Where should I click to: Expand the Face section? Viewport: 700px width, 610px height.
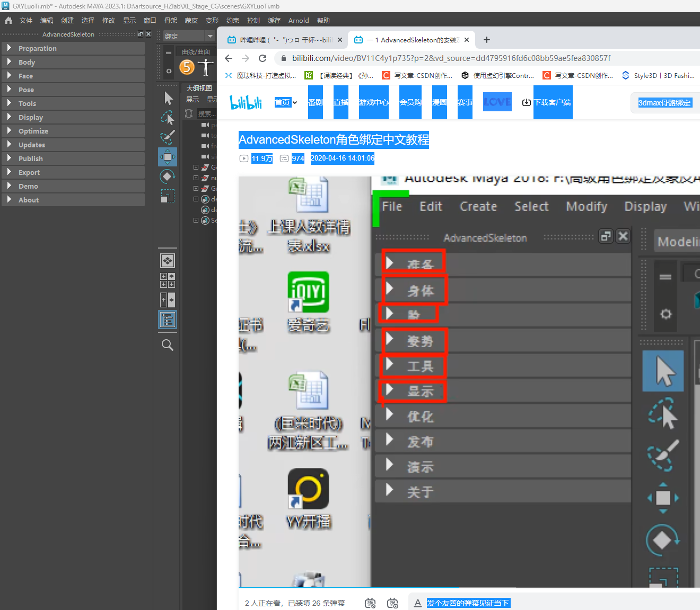(x=73, y=76)
